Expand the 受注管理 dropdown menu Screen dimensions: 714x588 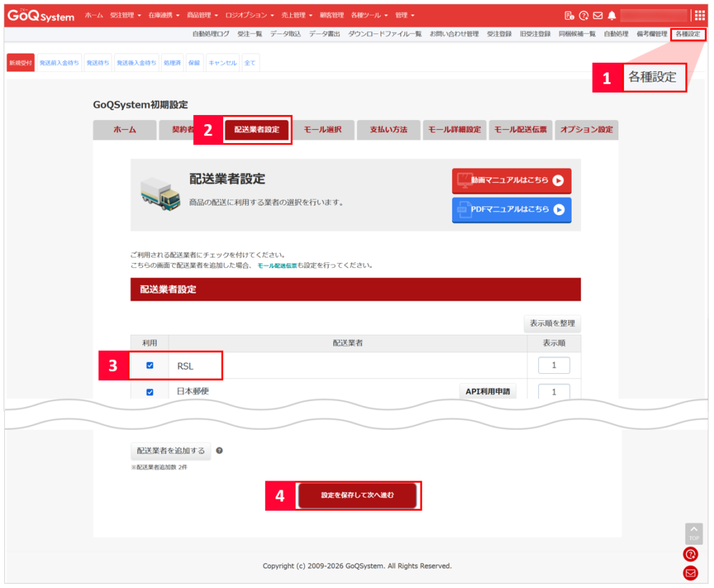tap(126, 15)
